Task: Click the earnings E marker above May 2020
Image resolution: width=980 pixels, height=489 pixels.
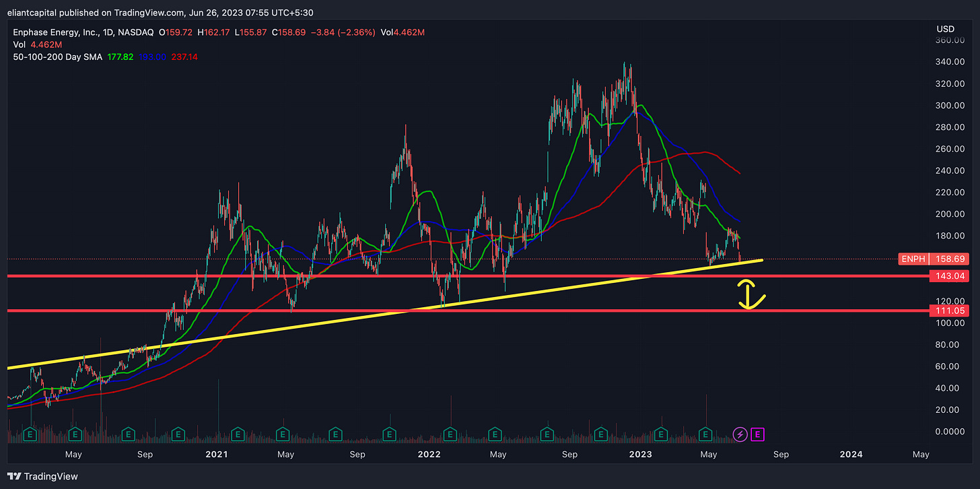Action: tap(75, 434)
